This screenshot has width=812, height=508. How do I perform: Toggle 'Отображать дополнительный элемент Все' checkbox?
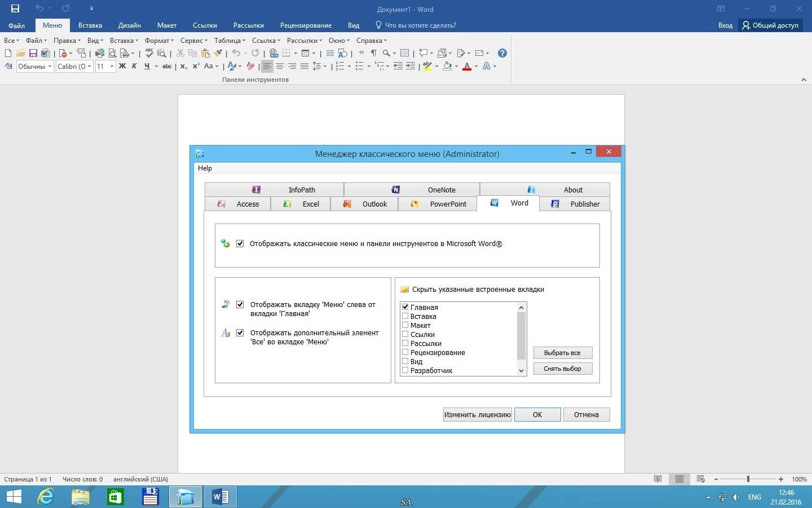click(240, 333)
